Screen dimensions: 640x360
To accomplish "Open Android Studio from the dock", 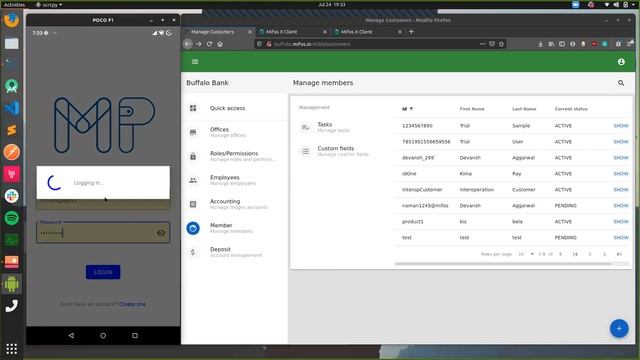I will point(11,86).
